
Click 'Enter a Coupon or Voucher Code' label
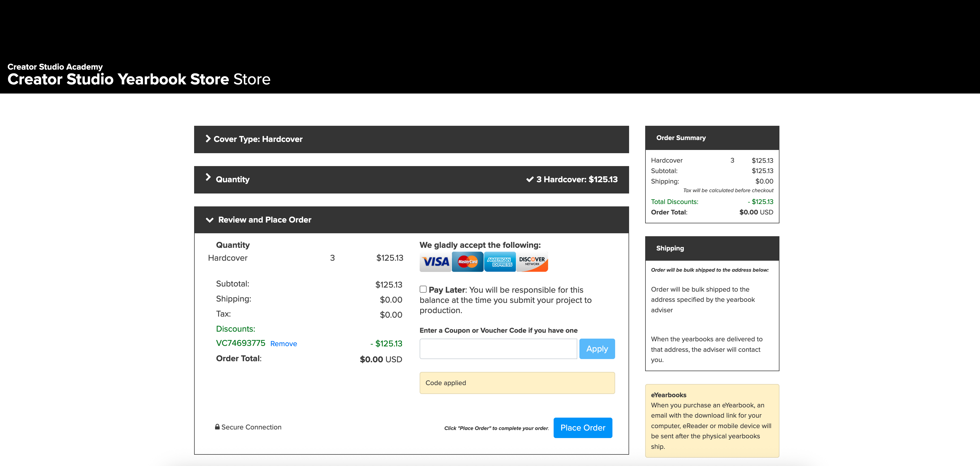click(498, 331)
